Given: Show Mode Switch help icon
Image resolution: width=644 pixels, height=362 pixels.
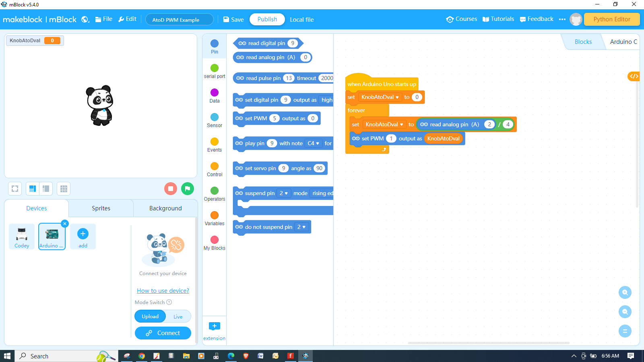Looking at the screenshot, I should point(169,302).
